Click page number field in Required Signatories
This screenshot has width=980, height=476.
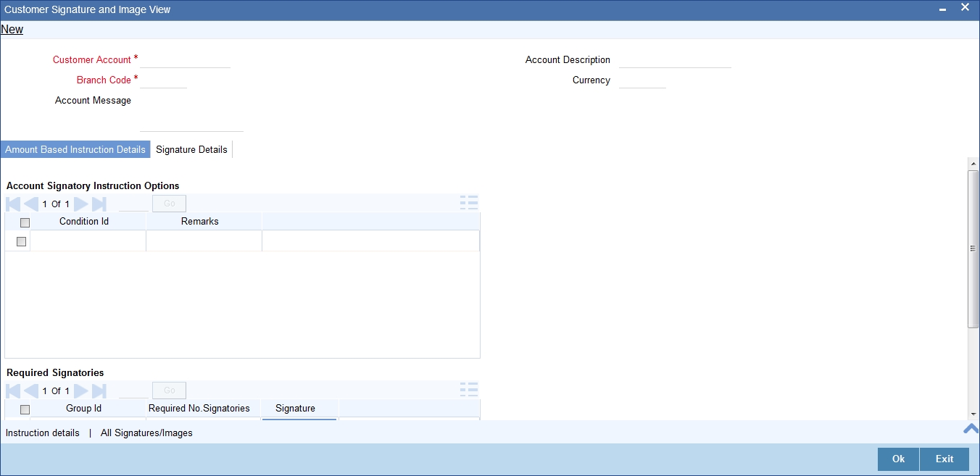click(133, 391)
